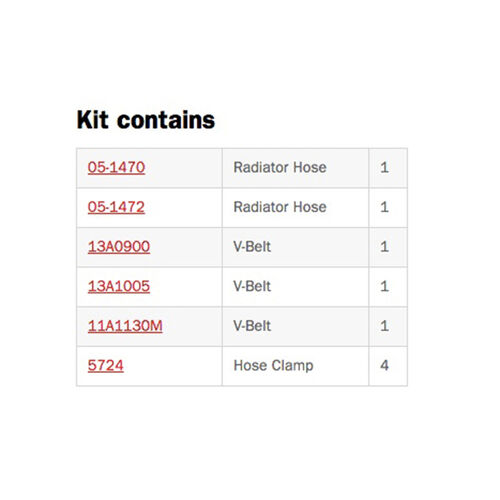Open the 05-1472 part number link
This screenshot has width=500, height=500.
[x=116, y=207]
